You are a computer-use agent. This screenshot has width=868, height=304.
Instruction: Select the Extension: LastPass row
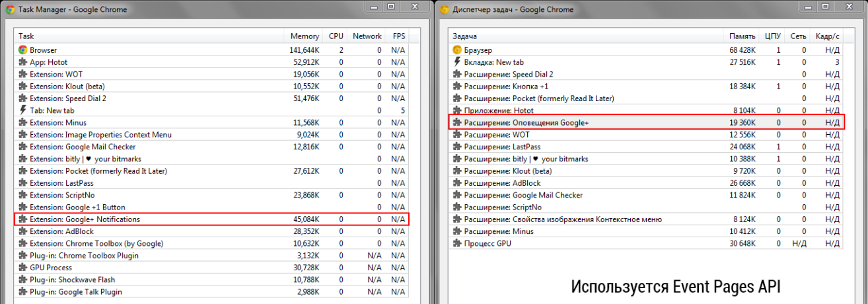click(x=212, y=183)
